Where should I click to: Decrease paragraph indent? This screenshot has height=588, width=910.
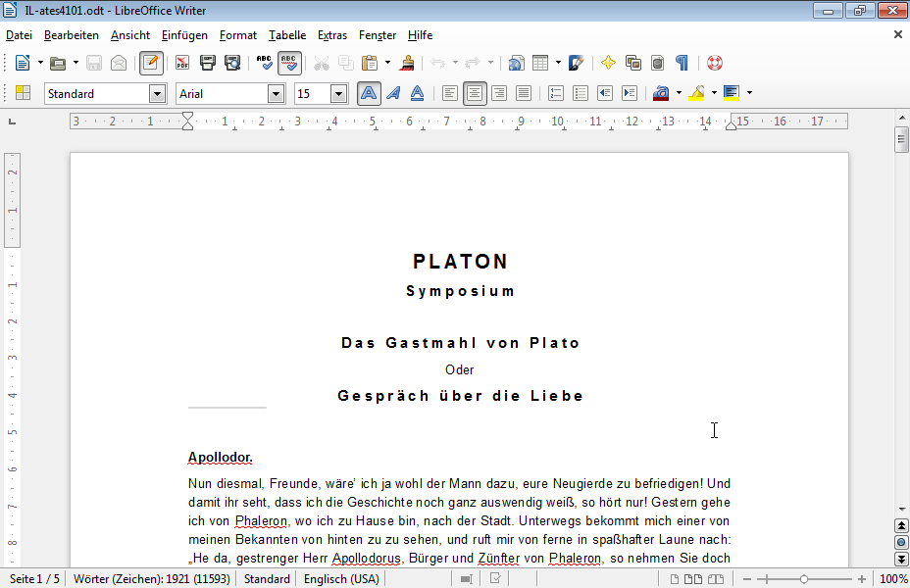tap(605, 93)
